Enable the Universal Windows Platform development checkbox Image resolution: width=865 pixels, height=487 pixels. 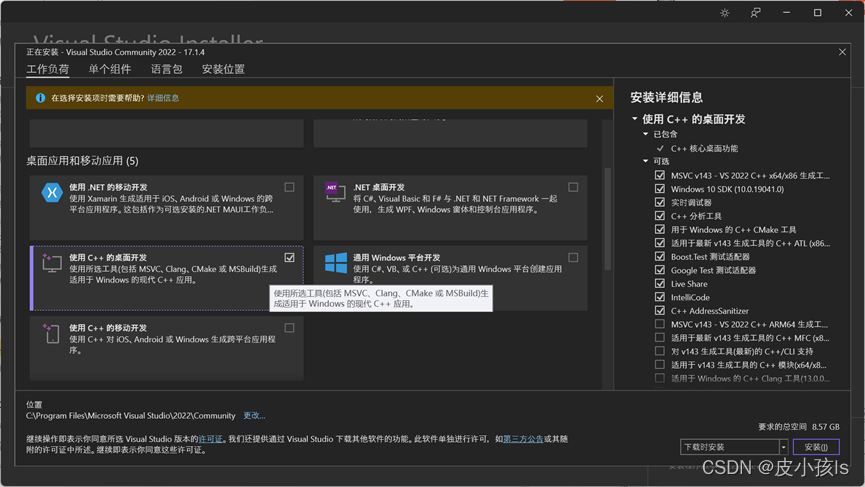coord(573,258)
